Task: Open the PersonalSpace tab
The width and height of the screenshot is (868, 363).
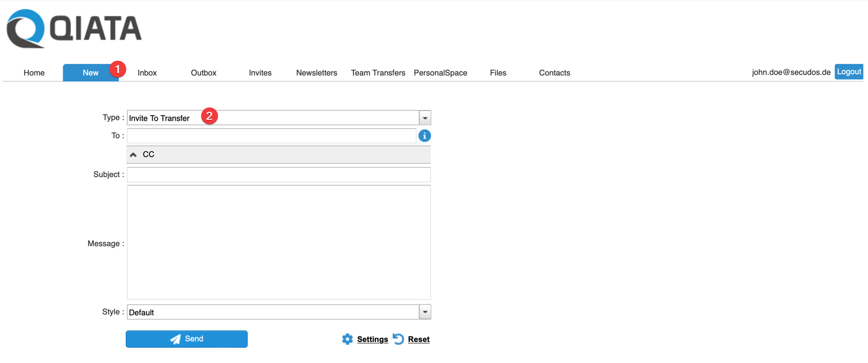Action: [441, 73]
